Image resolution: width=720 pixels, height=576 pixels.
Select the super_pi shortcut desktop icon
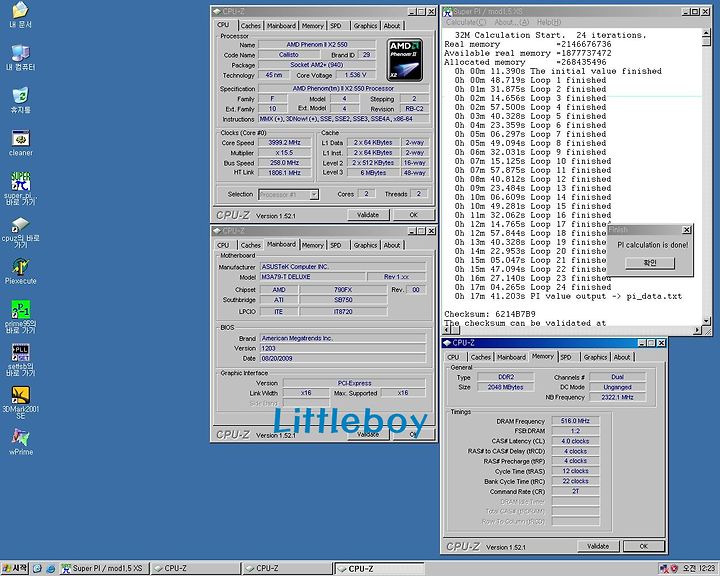(21, 188)
